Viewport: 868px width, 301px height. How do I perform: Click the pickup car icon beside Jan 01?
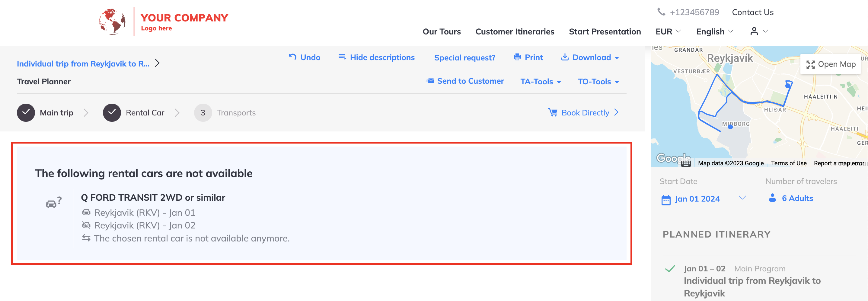[x=86, y=212]
